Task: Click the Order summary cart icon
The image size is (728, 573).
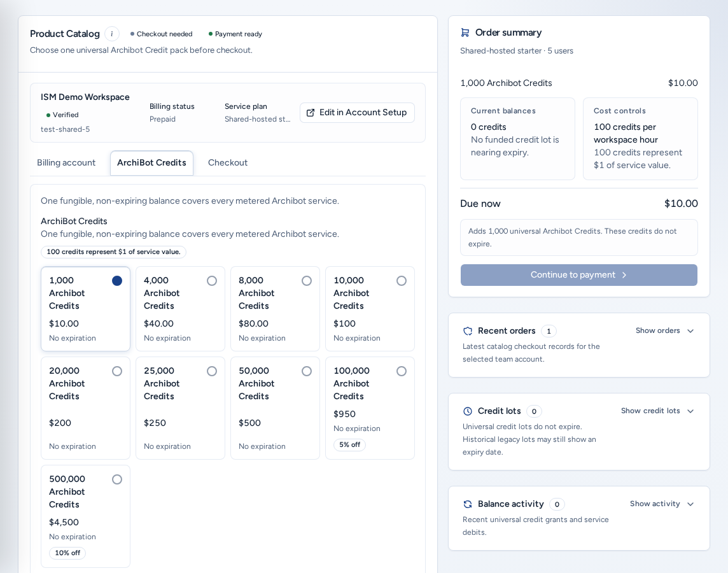Action: click(x=465, y=32)
